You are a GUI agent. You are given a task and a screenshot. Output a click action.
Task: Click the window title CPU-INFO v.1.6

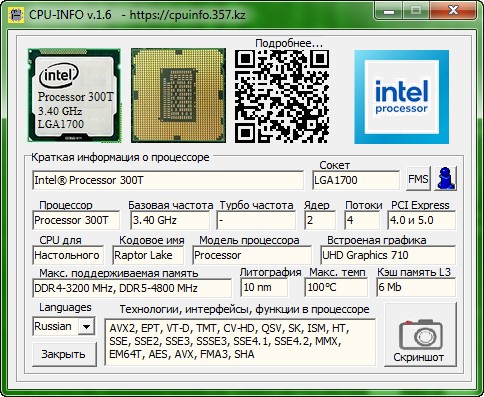(70, 15)
